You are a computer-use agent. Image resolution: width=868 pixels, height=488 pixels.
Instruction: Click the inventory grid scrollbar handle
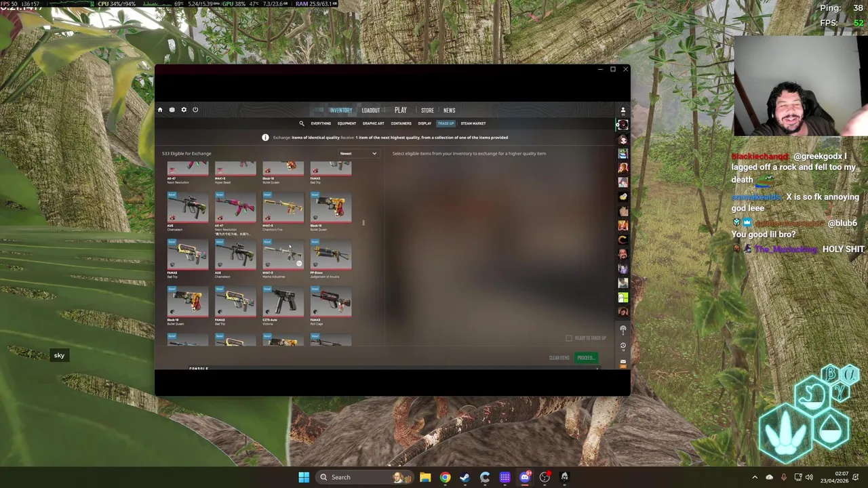[363, 222]
